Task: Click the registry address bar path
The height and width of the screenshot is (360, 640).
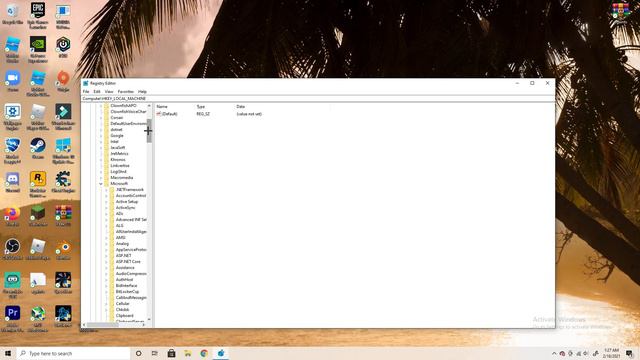Action: (318, 98)
